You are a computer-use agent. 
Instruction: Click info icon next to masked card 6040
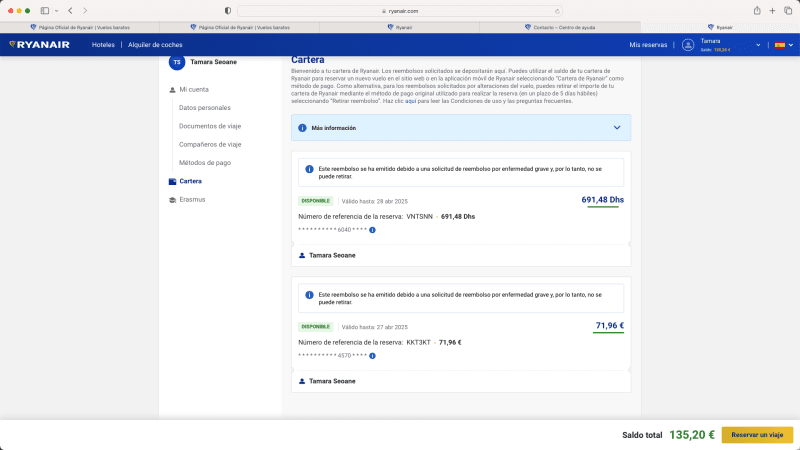coord(372,230)
